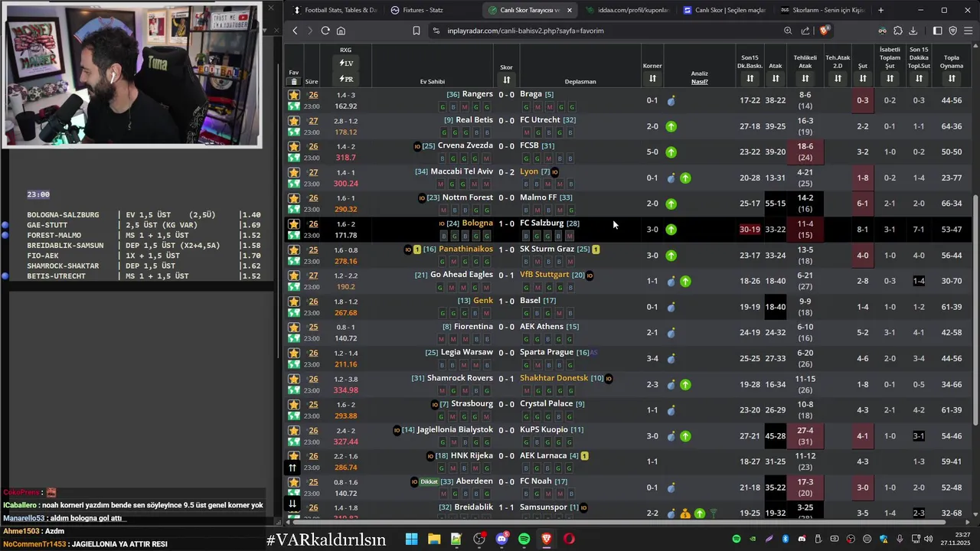Switch to Skorlarım tab
This screenshot has height=551, width=980.
pyautogui.click(x=823, y=10)
